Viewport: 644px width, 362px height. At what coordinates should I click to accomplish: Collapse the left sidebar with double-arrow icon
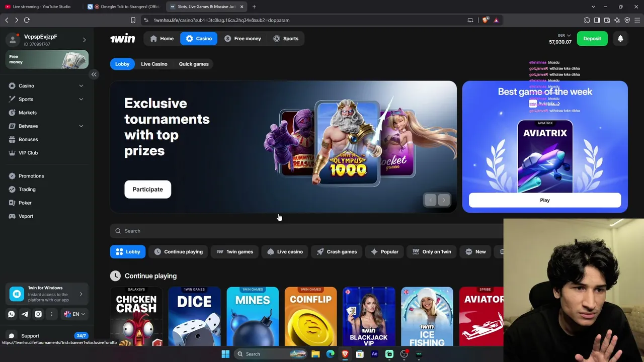pyautogui.click(x=94, y=74)
